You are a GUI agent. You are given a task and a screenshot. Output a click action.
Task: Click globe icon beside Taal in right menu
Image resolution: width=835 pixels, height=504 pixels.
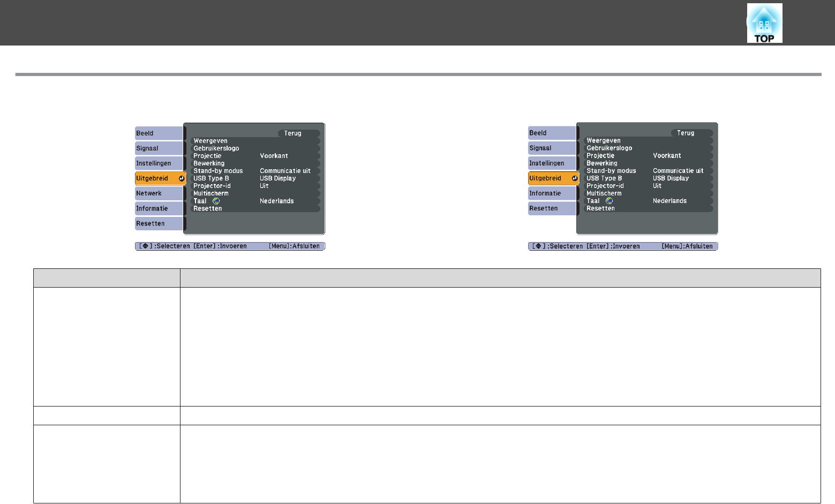[609, 201]
